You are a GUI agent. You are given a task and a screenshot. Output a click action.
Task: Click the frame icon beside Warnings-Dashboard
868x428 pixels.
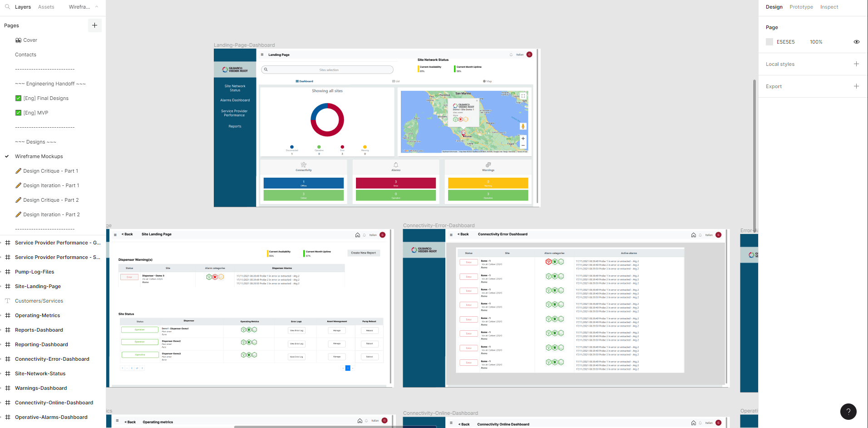pyautogui.click(x=8, y=388)
